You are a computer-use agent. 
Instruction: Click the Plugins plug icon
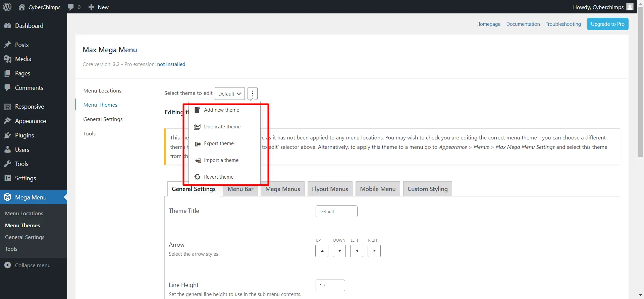pyautogui.click(x=7, y=135)
